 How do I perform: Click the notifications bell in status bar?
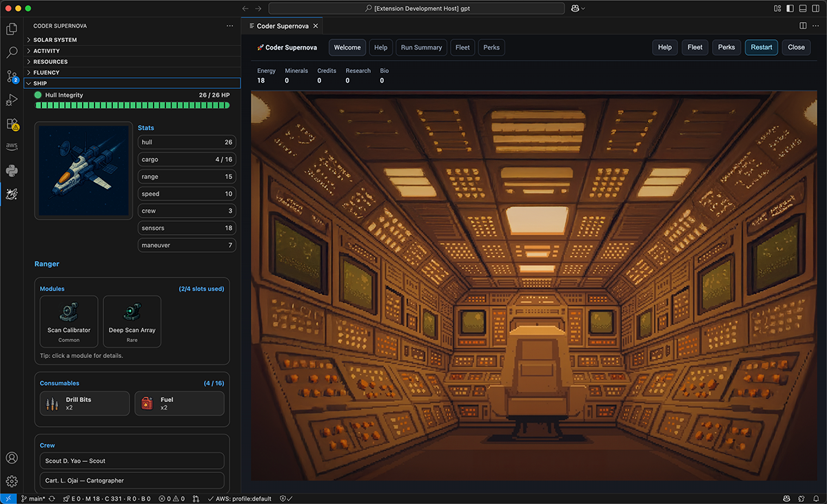click(x=815, y=498)
